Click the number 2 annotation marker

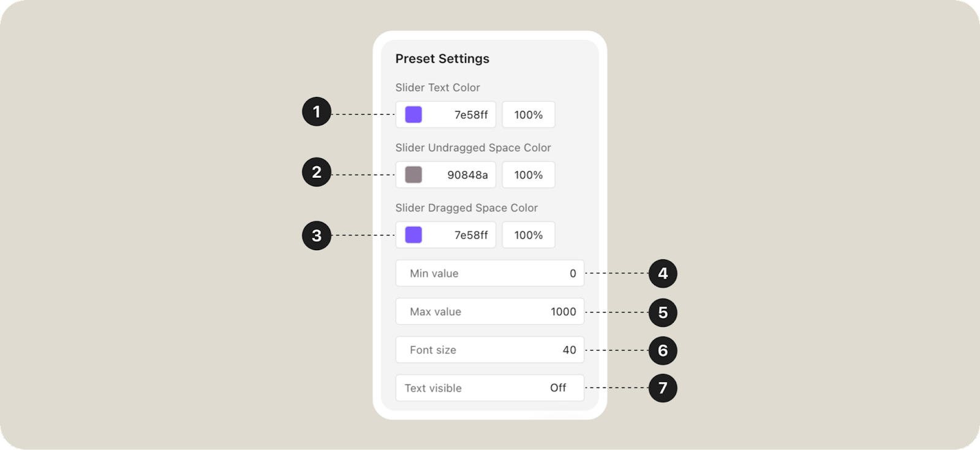[x=317, y=172]
